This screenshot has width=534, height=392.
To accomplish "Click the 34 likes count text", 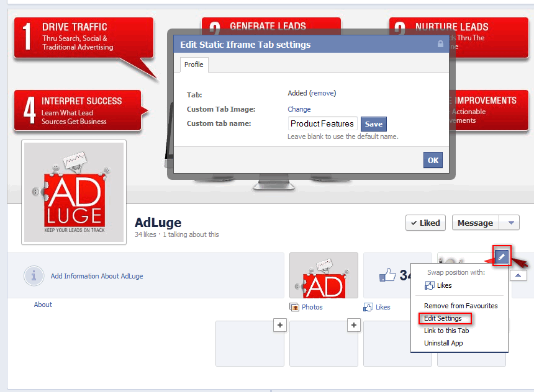I will 145,234.
